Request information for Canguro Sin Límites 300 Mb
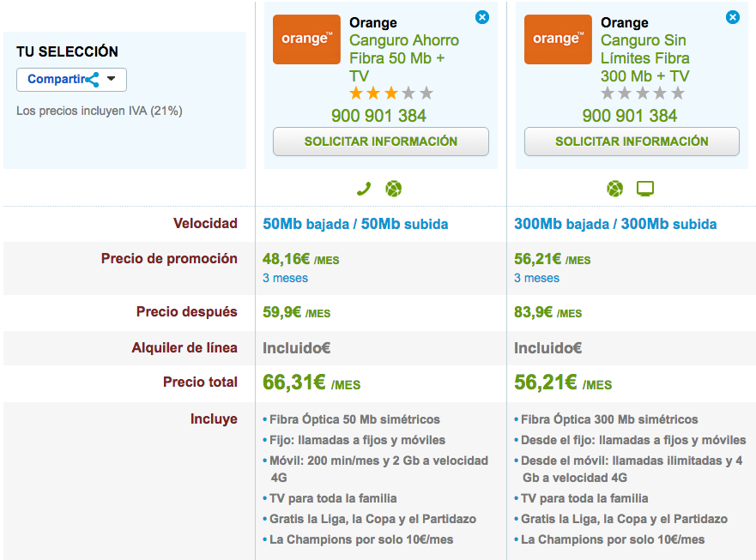Screen dimensions: 756x560 click(x=632, y=142)
